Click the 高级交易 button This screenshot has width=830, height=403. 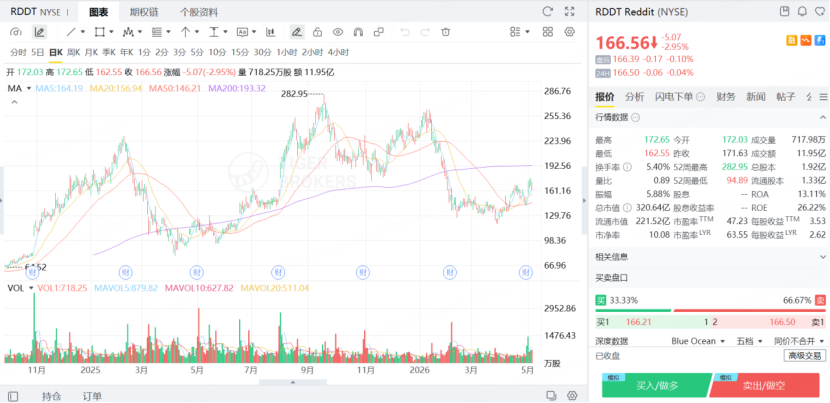[805, 355]
